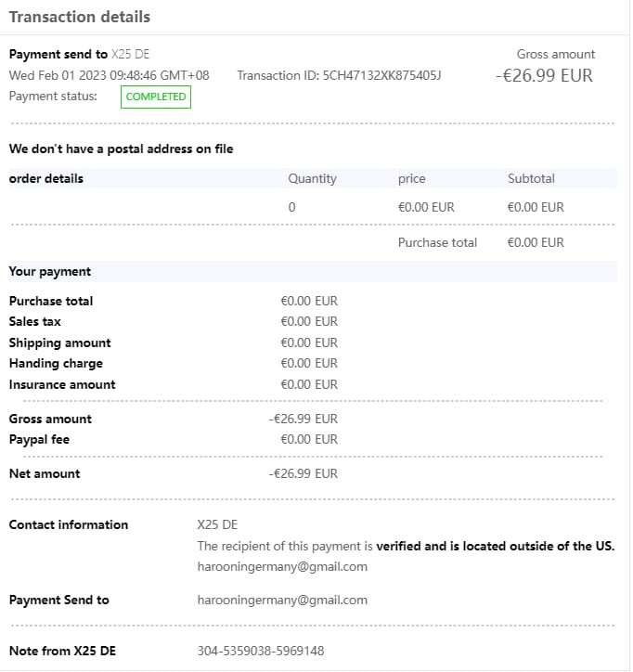Click the price column header
Image resolution: width=633 pixels, height=672 pixels.
pyautogui.click(x=411, y=178)
